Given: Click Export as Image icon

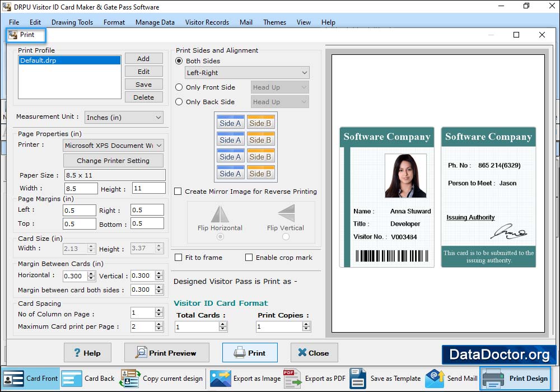Looking at the screenshot, I should click(x=220, y=379).
